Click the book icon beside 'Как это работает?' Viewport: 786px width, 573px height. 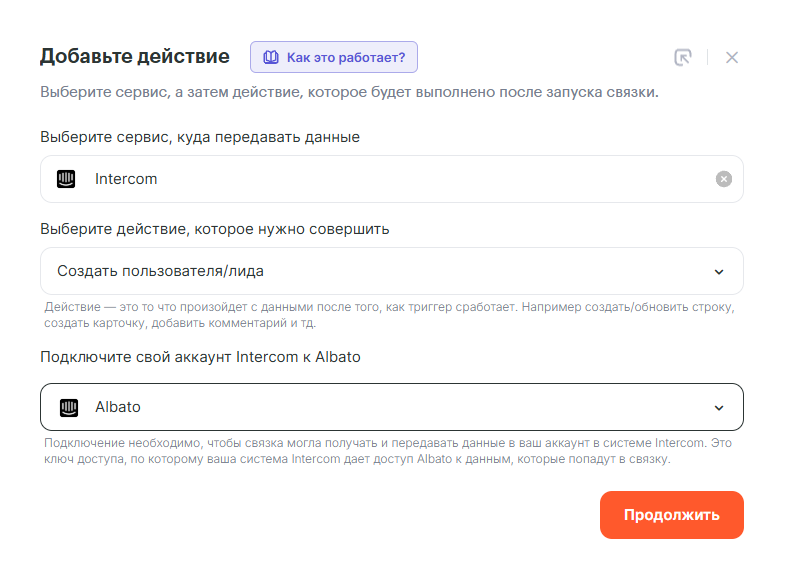[x=270, y=57]
